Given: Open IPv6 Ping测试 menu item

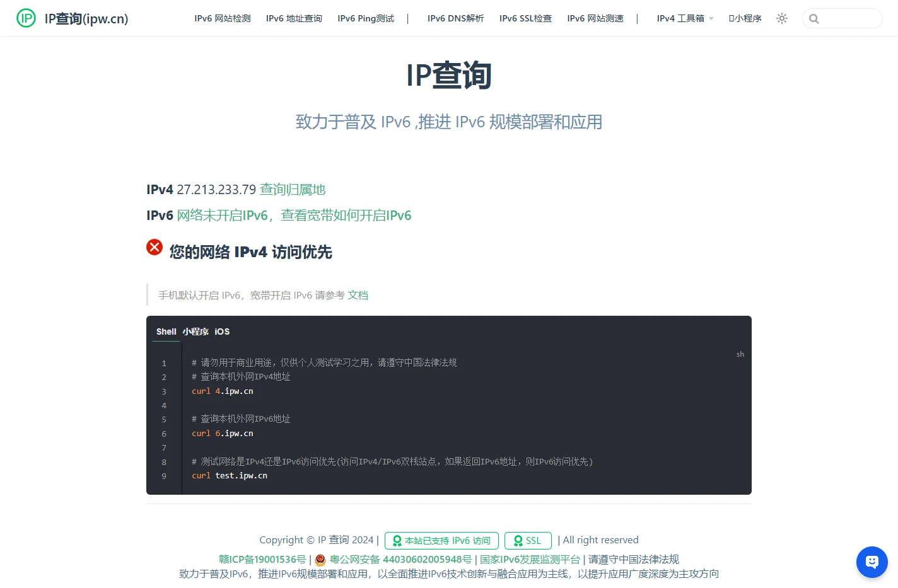Looking at the screenshot, I should pyautogui.click(x=366, y=18).
